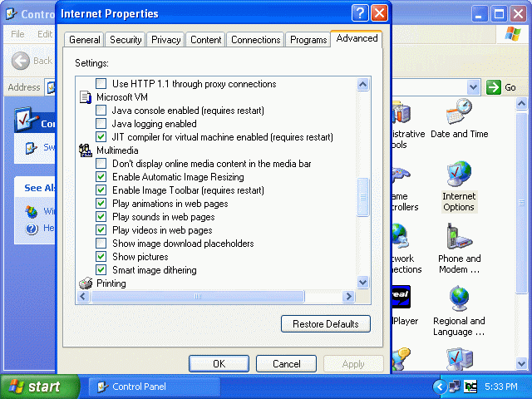Click settings list scroll right arrow
The height and width of the screenshot is (399, 532).
click(348, 297)
